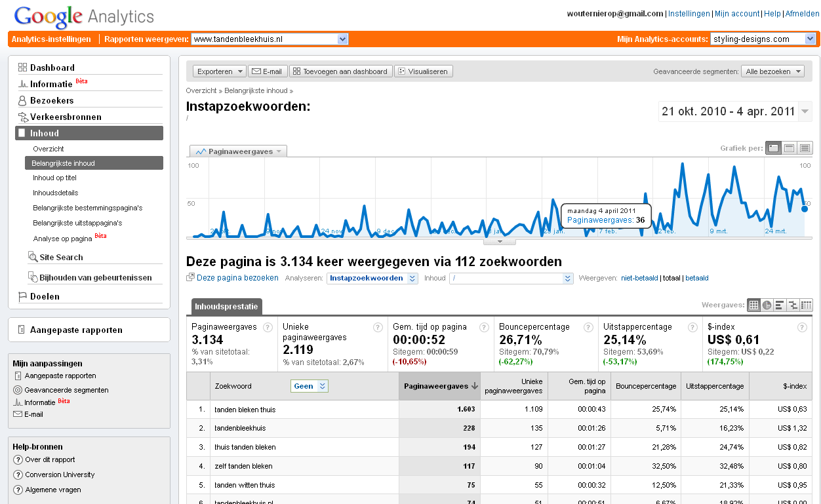This screenshot has width=821, height=504.
Task: Open the Mijn account link
Action: click(x=737, y=13)
